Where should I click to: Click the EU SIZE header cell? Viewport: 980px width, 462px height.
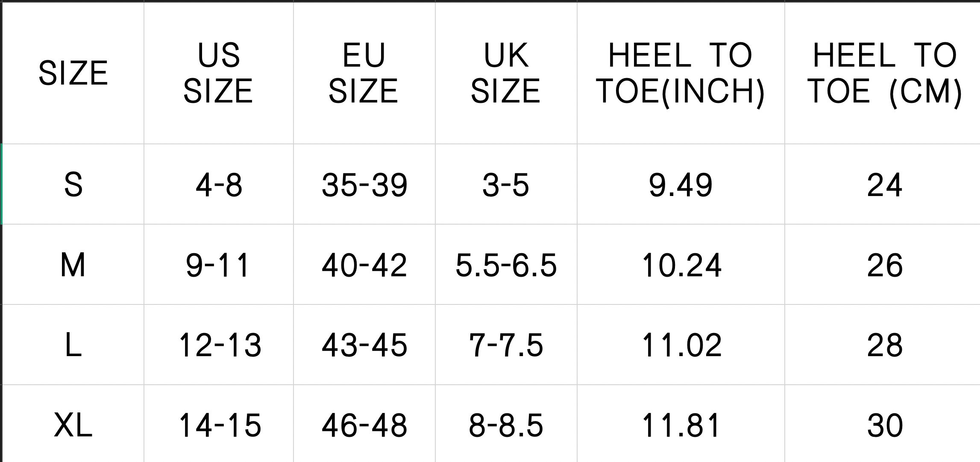tap(364, 73)
